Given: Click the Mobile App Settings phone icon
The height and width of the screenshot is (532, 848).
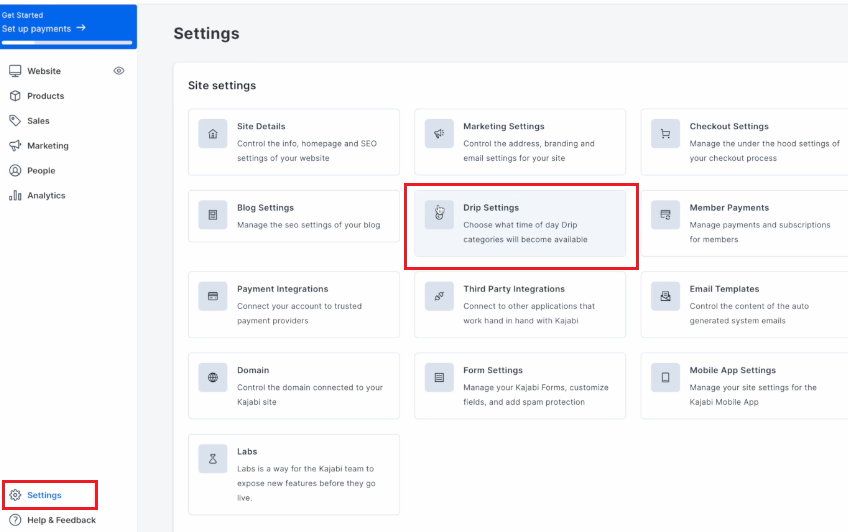Looking at the screenshot, I should click(x=665, y=377).
